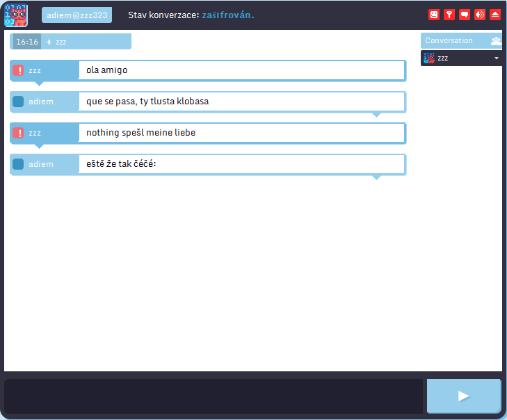Open buddy zzz in the sidebar

(461, 58)
